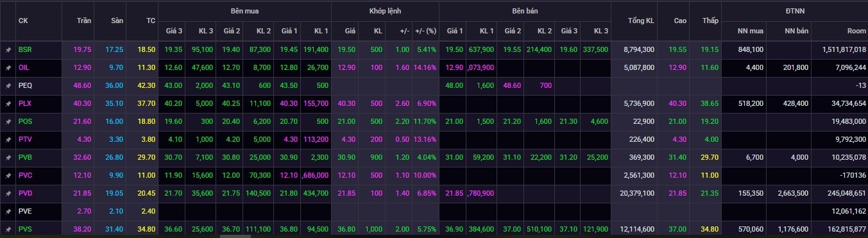
Task: Pin the PVC ticker
Action: [8, 175]
